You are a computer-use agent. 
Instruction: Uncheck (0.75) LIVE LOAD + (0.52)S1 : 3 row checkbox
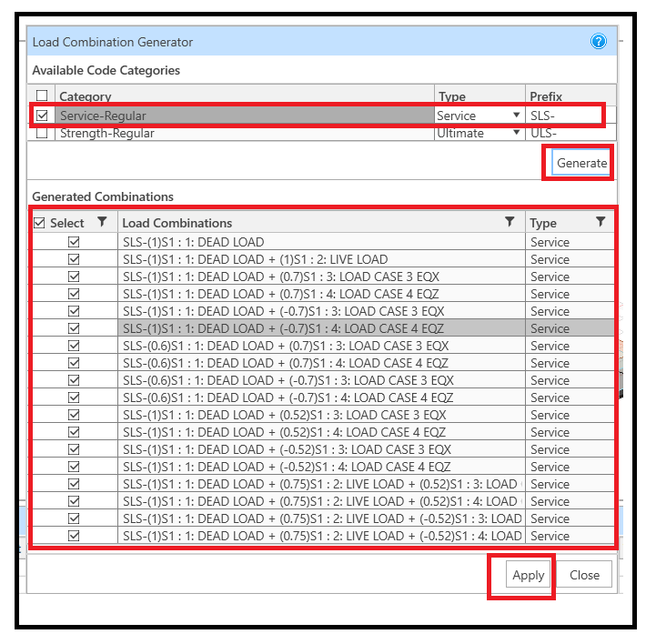click(74, 484)
